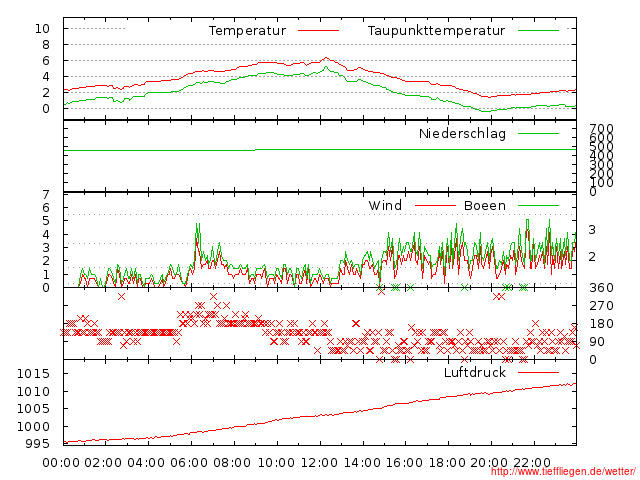Click the 08:00 time axis label

point(232,463)
